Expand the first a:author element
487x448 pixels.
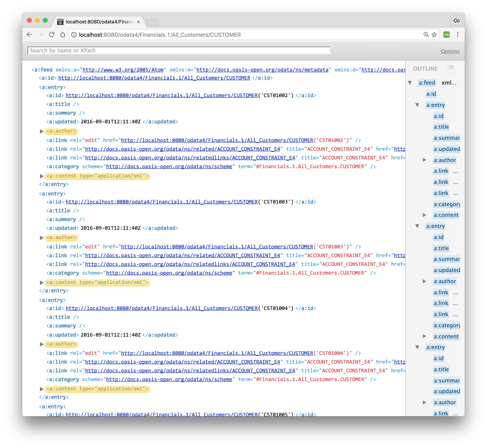[42, 131]
